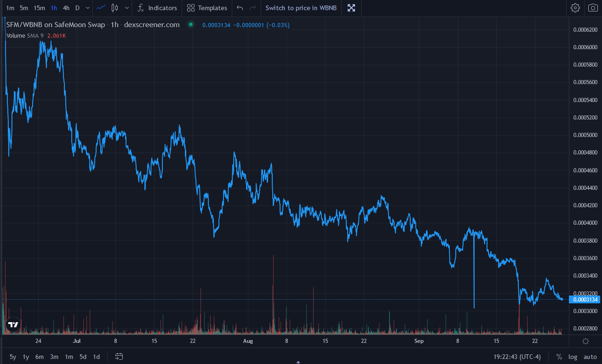The height and width of the screenshot is (364, 602).
Task: Switch to the candlestick chart style icon
Action: point(115,8)
